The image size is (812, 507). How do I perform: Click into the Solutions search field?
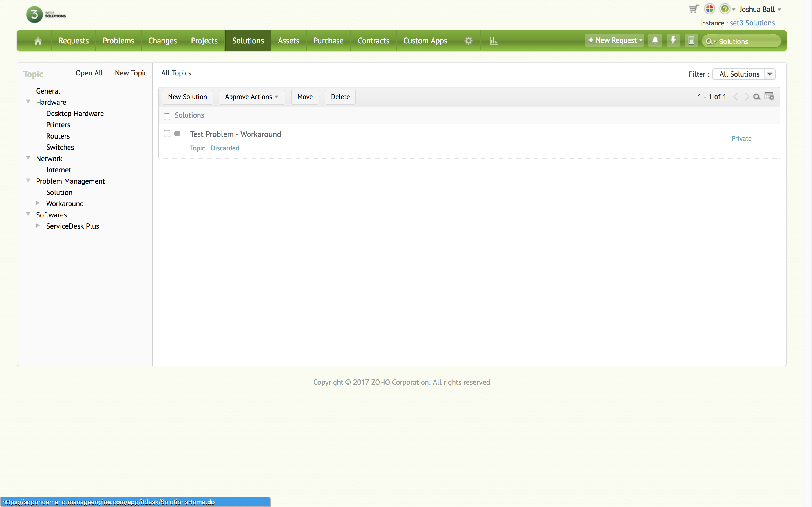(747, 42)
